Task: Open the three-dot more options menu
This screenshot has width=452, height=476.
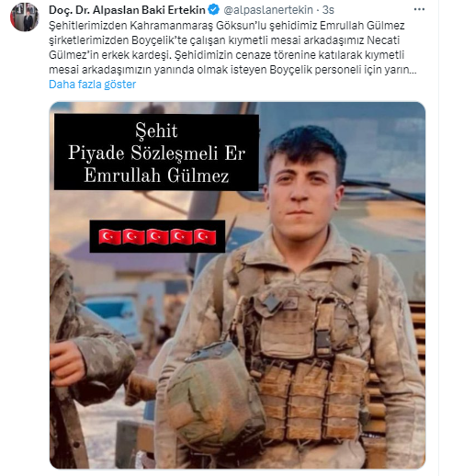Action: point(419,9)
